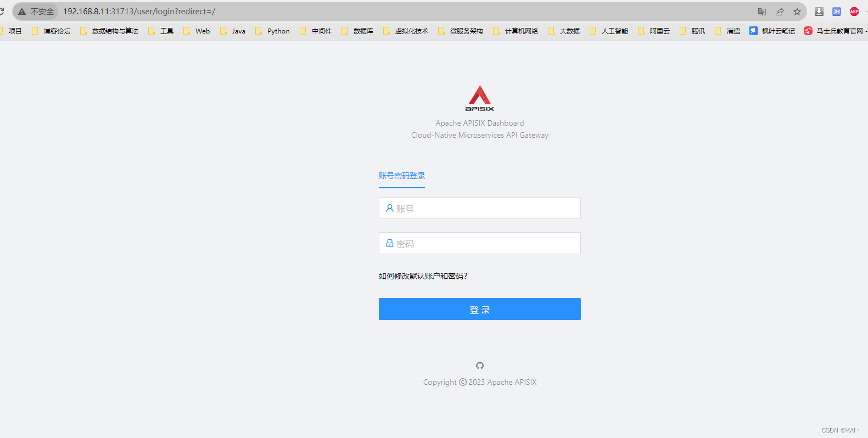Click the Apache APISIX Dashboard title text
This screenshot has width=868, height=438.
[480, 123]
